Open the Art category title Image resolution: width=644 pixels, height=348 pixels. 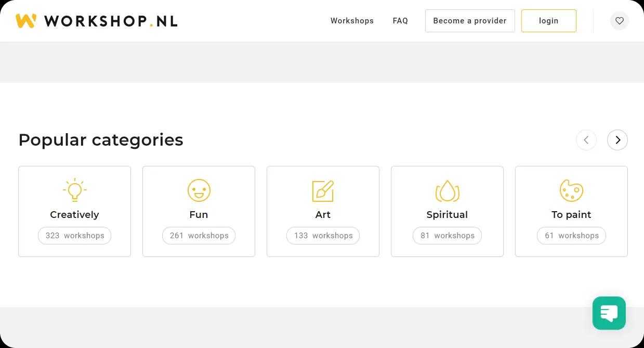coord(323,214)
